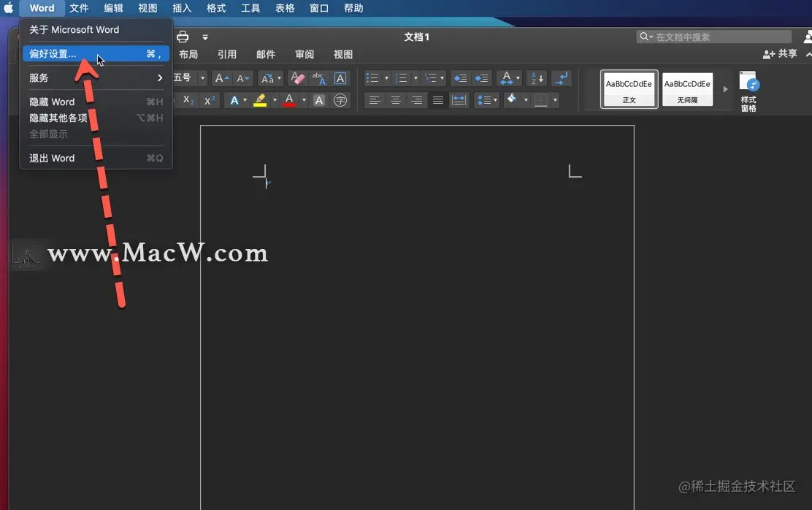Decrease paragraph indent

pos(460,78)
